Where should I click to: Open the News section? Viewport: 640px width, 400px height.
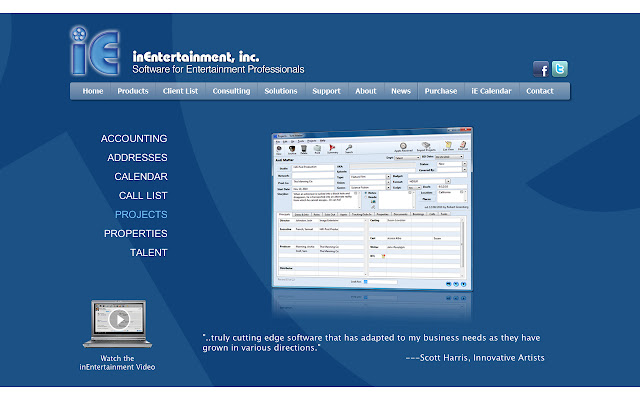point(401,91)
